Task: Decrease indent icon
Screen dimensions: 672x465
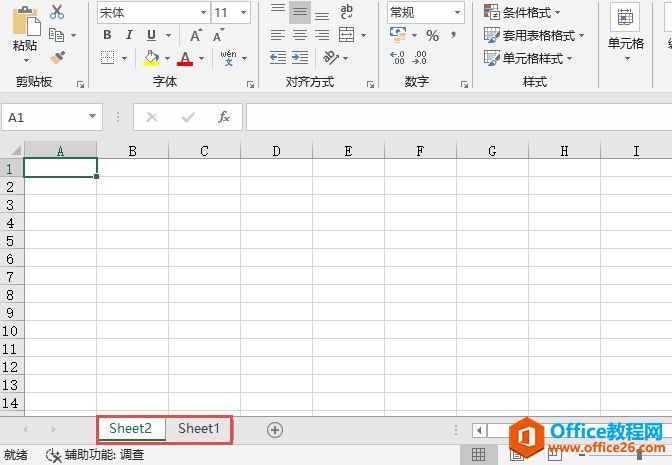Action: point(278,57)
